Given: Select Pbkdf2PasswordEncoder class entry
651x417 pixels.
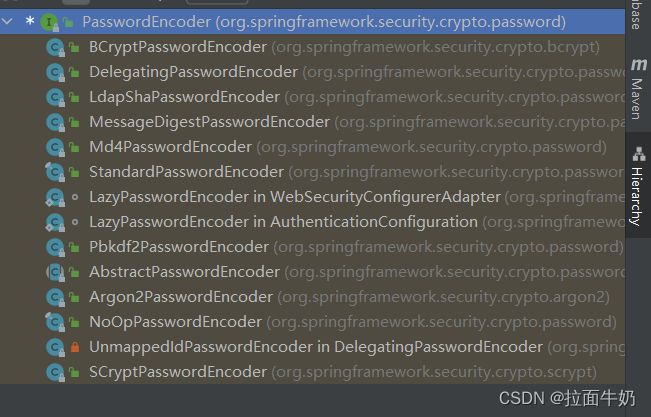Looking at the screenshot, I should (x=312, y=247).
